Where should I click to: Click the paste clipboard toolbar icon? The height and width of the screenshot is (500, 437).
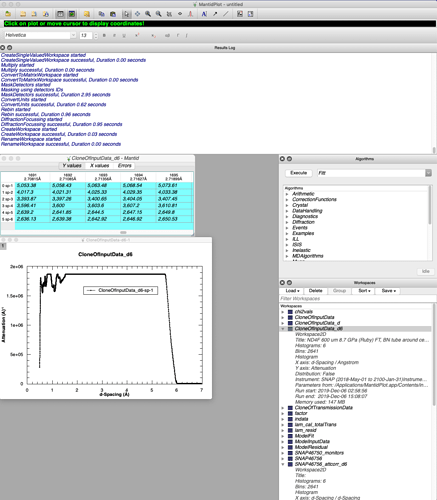(113, 14)
